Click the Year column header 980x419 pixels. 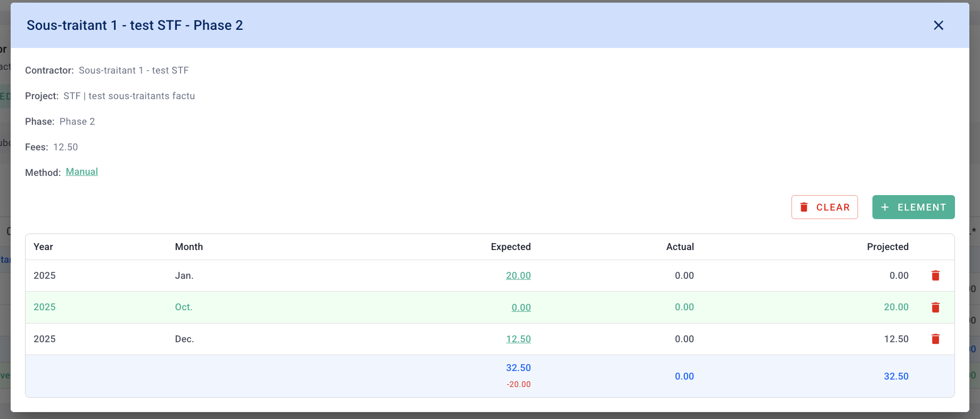pyautogui.click(x=43, y=247)
